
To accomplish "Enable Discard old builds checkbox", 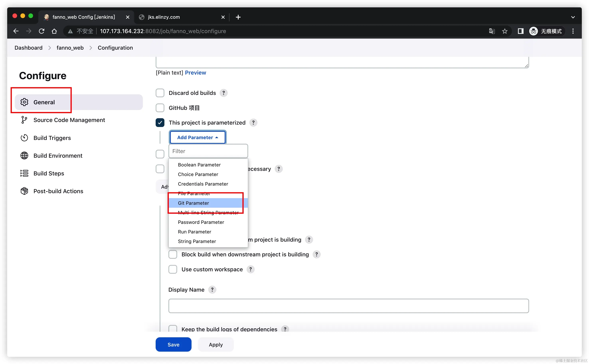I will tap(160, 93).
